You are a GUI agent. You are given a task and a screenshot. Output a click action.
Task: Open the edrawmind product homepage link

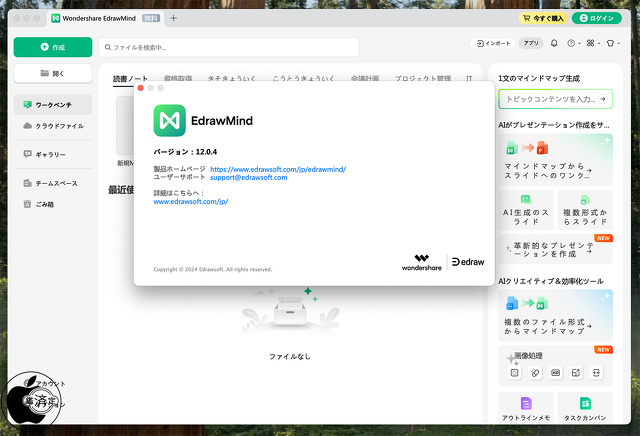click(x=278, y=169)
